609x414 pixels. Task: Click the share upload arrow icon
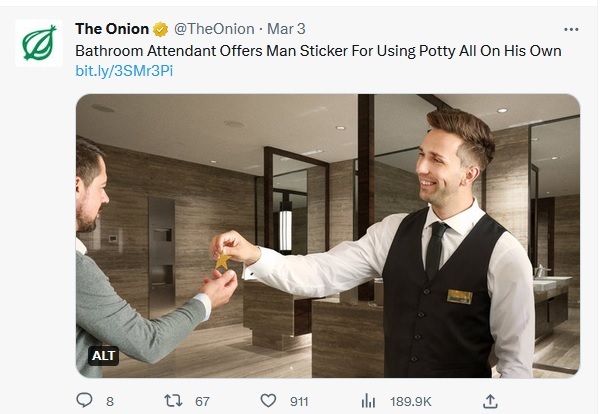(x=490, y=401)
